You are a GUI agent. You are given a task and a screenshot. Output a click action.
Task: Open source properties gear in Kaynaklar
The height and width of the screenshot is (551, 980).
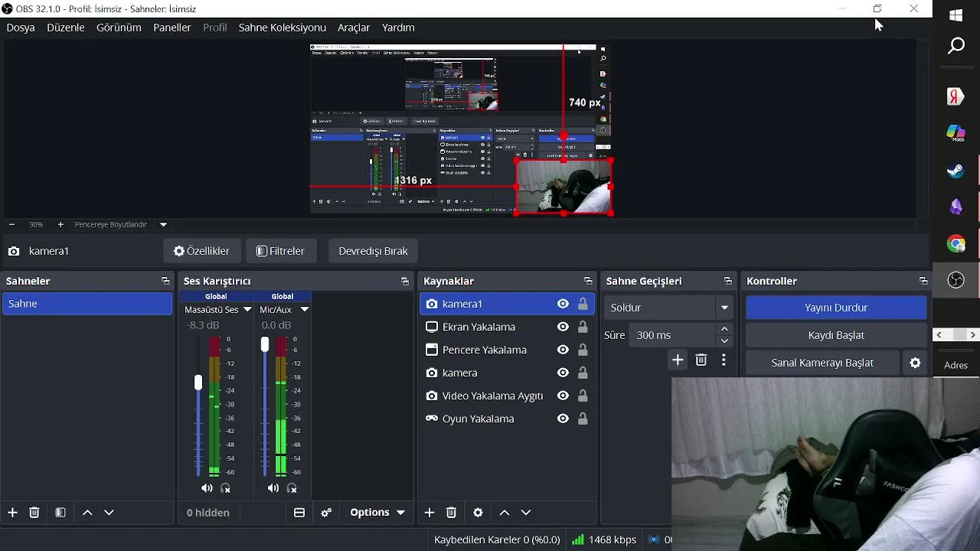coord(479,513)
